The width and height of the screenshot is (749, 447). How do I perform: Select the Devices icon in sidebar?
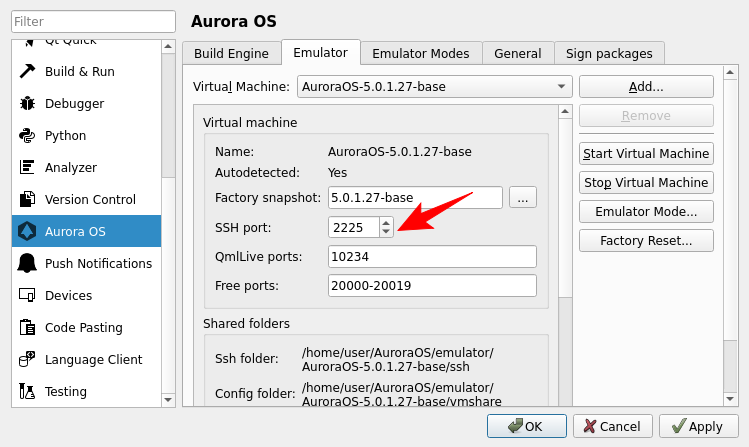pos(27,296)
